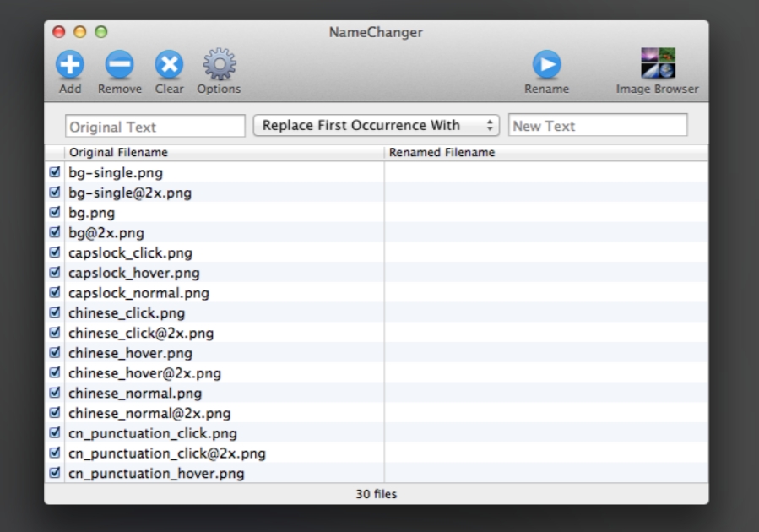This screenshot has height=532, width=759.
Task: Select the chinese_hover@2x.png filename
Action: (144, 373)
